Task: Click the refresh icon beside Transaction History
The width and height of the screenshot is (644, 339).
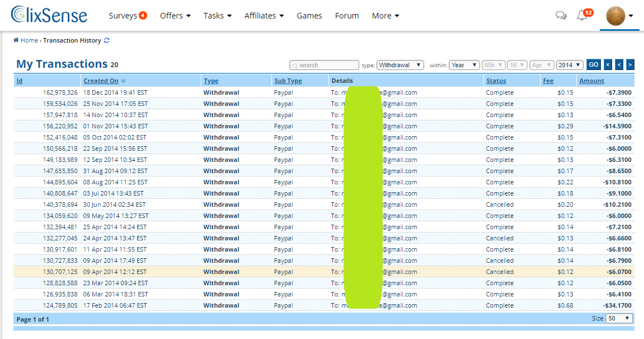Action: (x=107, y=40)
